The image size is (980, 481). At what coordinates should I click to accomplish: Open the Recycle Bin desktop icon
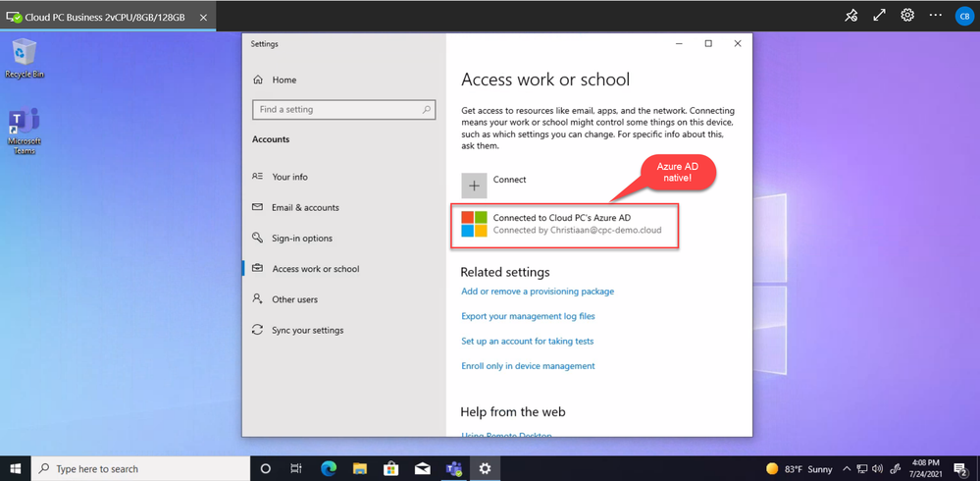(x=24, y=58)
